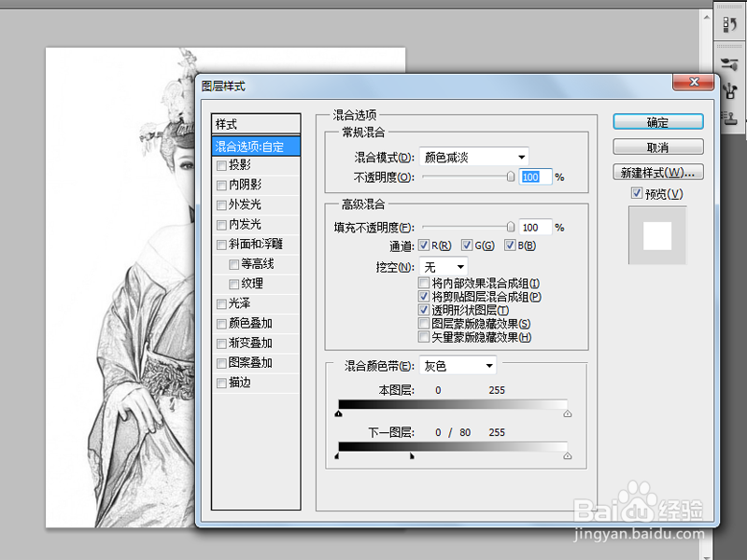This screenshot has height=560, width=747.
Task: Toggle the G channel checkbox
Action: (x=467, y=245)
